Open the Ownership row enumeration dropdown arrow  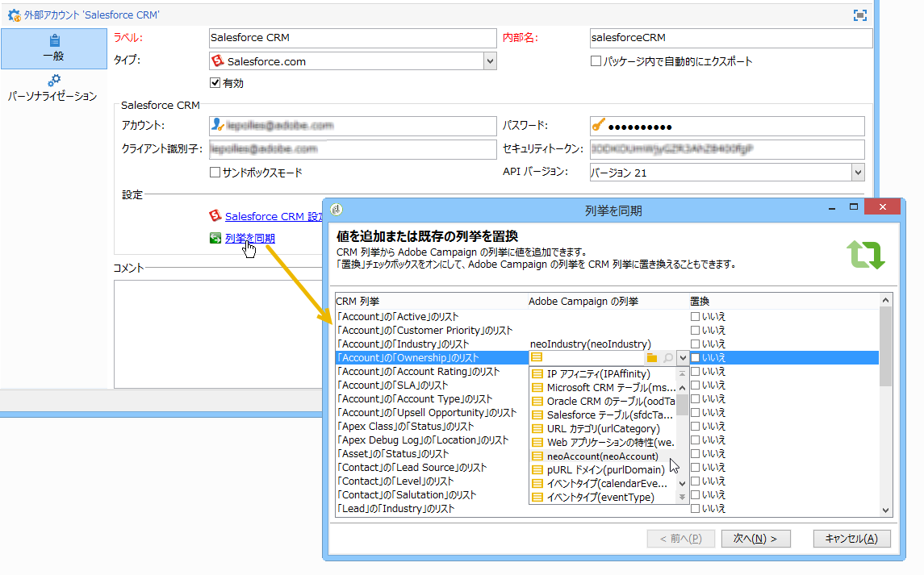[683, 357]
